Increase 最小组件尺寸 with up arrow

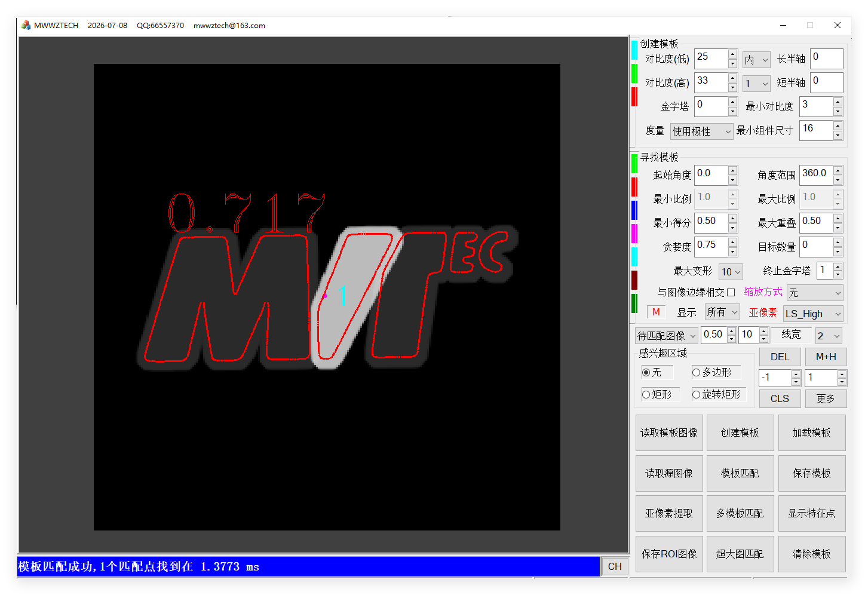pyautogui.click(x=838, y=126)
